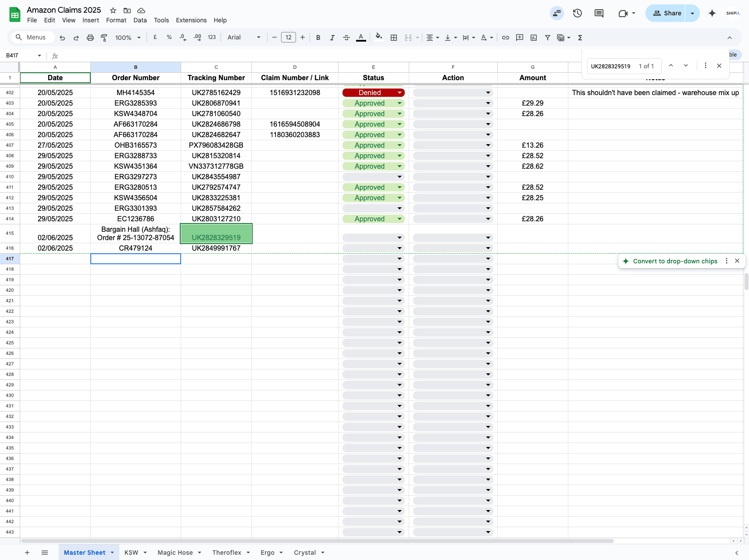
Task: Open the Arial font dropdown
Action: 244,38
